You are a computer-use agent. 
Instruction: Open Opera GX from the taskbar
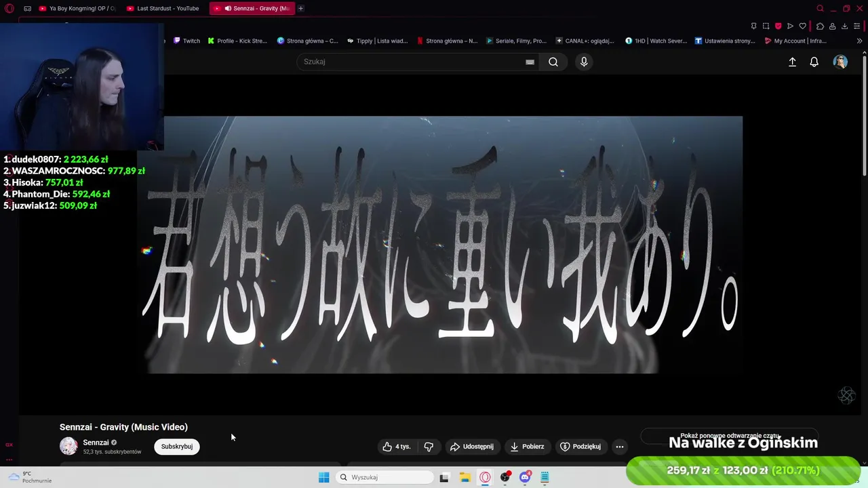click(x=485, y=477)
